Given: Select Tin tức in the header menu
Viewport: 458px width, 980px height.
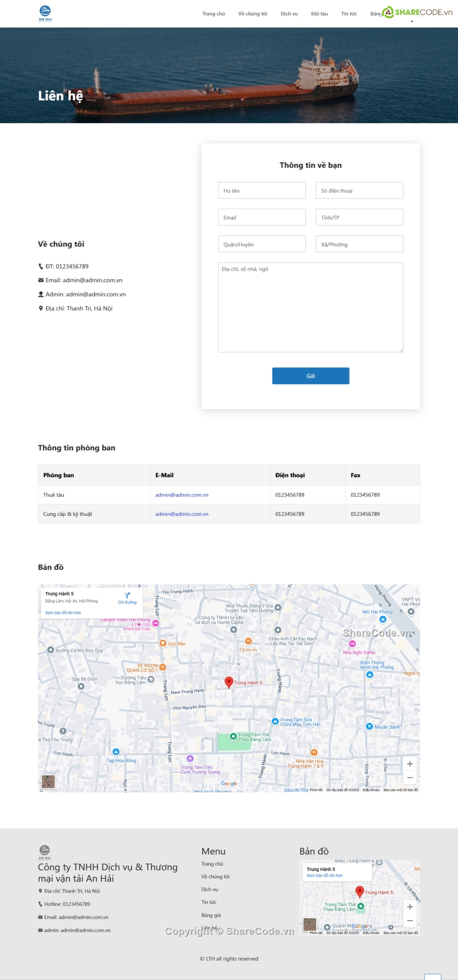Looking at the screenshot, I should pos(349,14).
